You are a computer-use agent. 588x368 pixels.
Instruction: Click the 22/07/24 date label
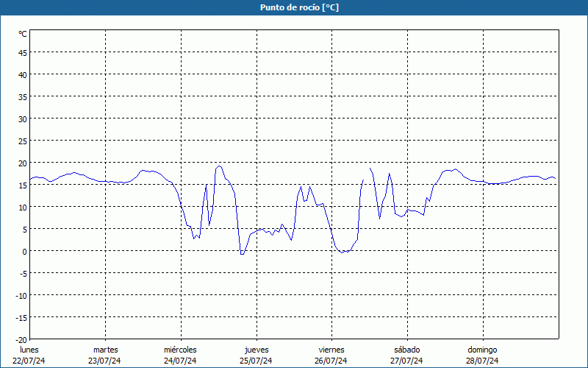pyautogui.click(x=29, y=361)
